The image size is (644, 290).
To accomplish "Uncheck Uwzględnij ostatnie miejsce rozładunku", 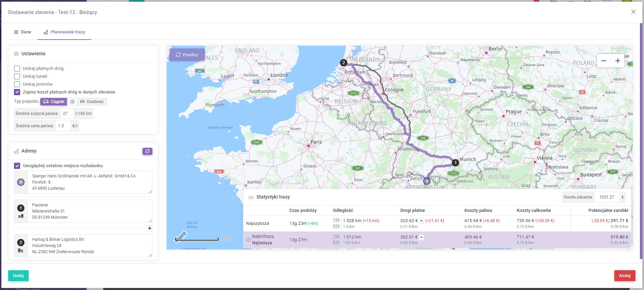I will coord(17,166).
